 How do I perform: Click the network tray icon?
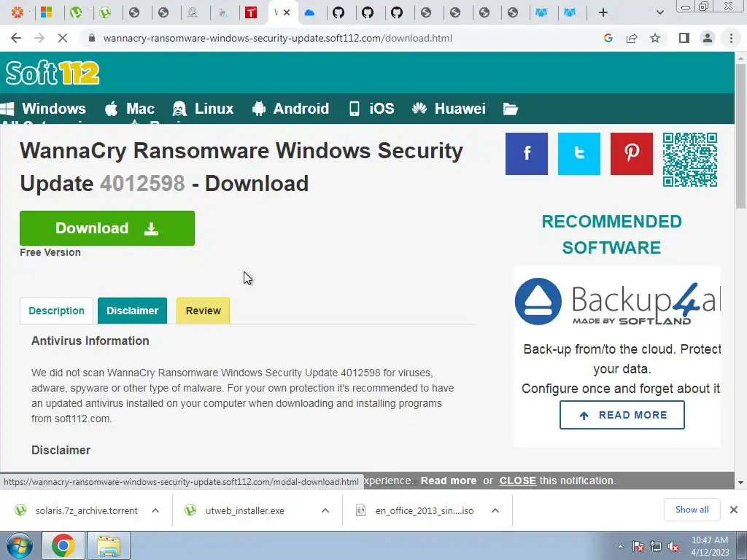pyautogui.click(x=656, y=547)
